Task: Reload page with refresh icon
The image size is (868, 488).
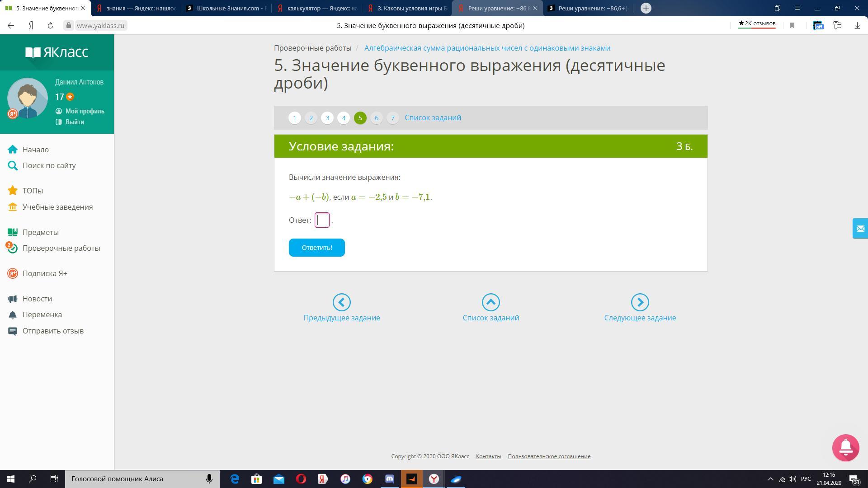Action: pyautogui.click(x=50, y=26)
